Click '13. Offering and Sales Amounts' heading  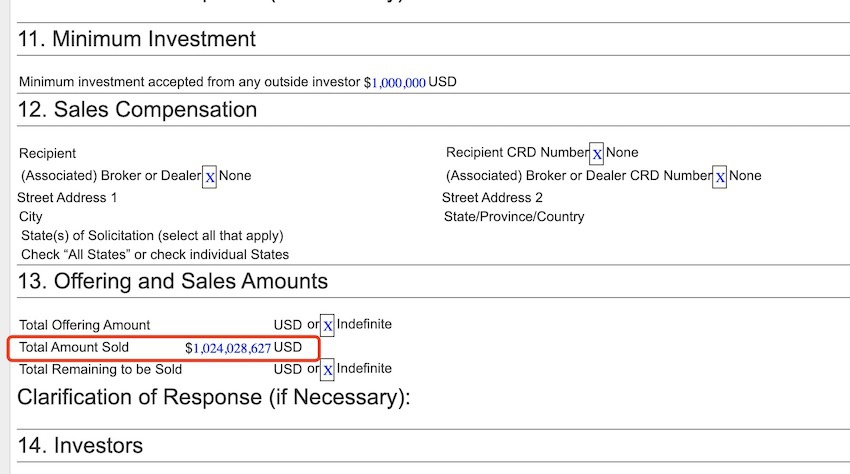172,282
